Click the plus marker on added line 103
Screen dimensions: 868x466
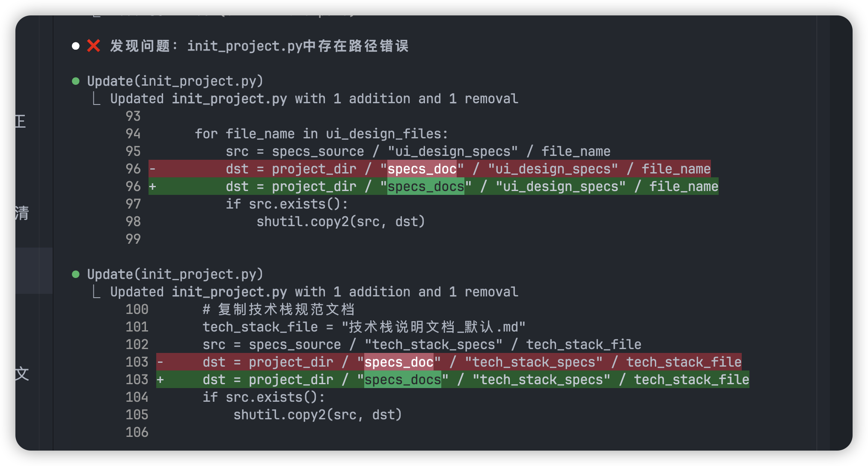click(x=160, y=379)
